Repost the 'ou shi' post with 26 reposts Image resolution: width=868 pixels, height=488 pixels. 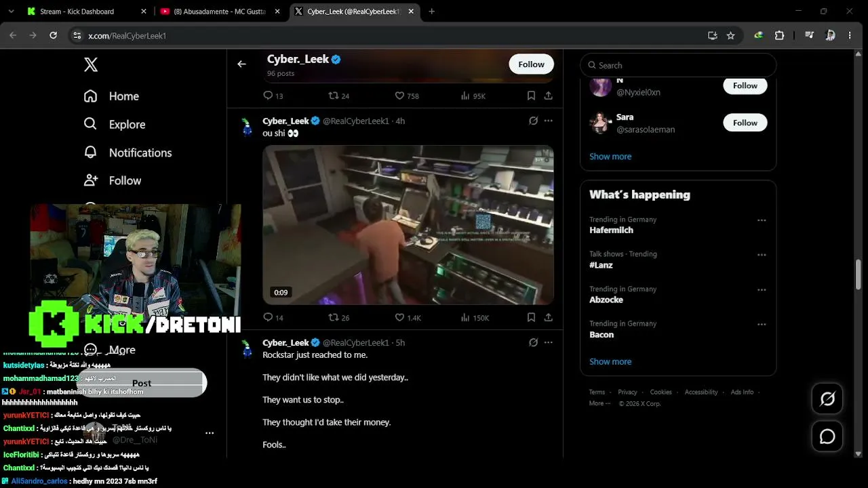(x=339, y=317)
